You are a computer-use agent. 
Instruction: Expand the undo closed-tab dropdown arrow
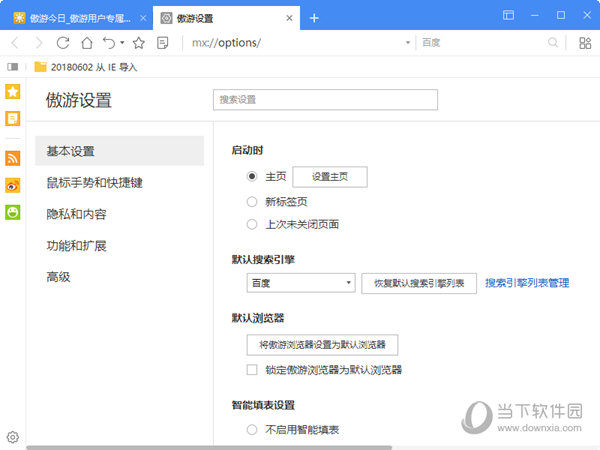pos(122,43)
